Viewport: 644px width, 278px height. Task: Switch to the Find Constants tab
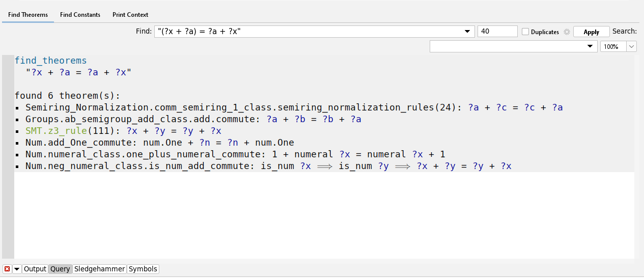tap(80, 15)
